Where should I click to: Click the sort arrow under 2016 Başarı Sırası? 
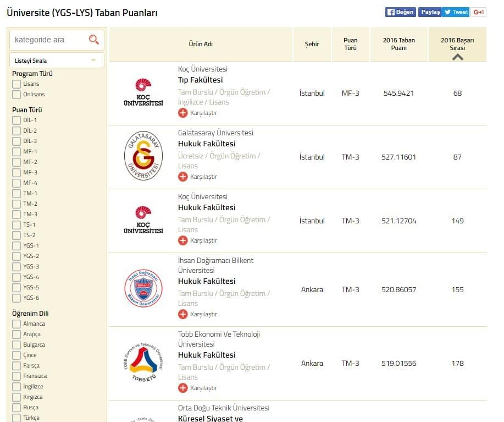coord(457,57)
